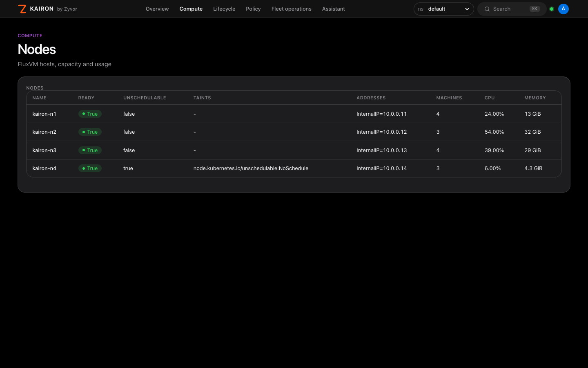Viewport: 588px width, 368px height.
Task: Go to the Overview tab
Action: point(157,9)
